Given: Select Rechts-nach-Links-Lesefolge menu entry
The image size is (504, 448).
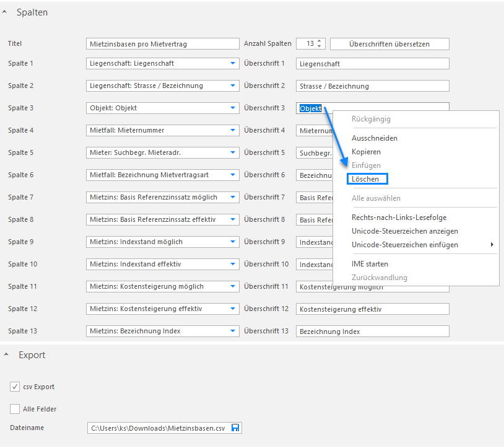Looking at the screenshot, I should coord(399,217).
